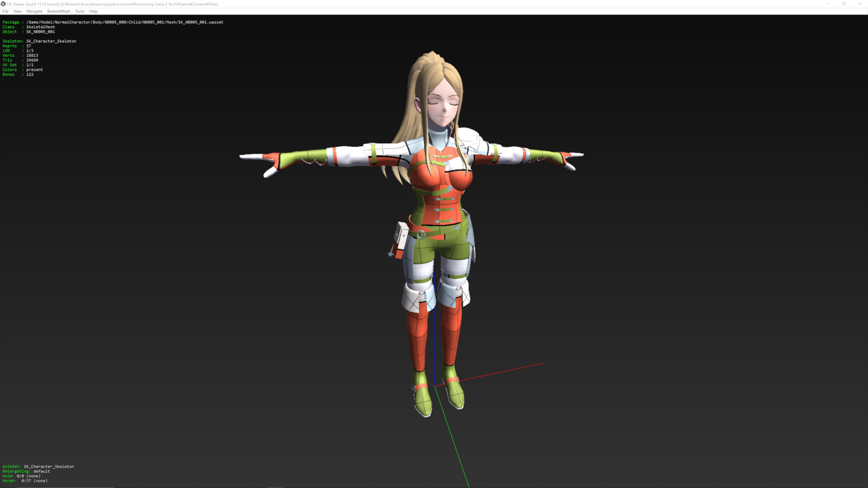
Task: Click the Retargeting value default
Action: click(x=42, y=471)
